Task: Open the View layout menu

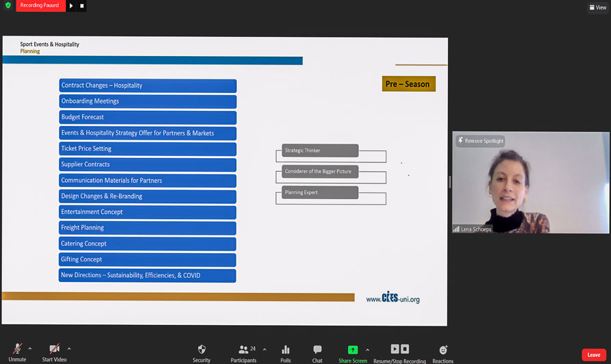Action: 598,8
